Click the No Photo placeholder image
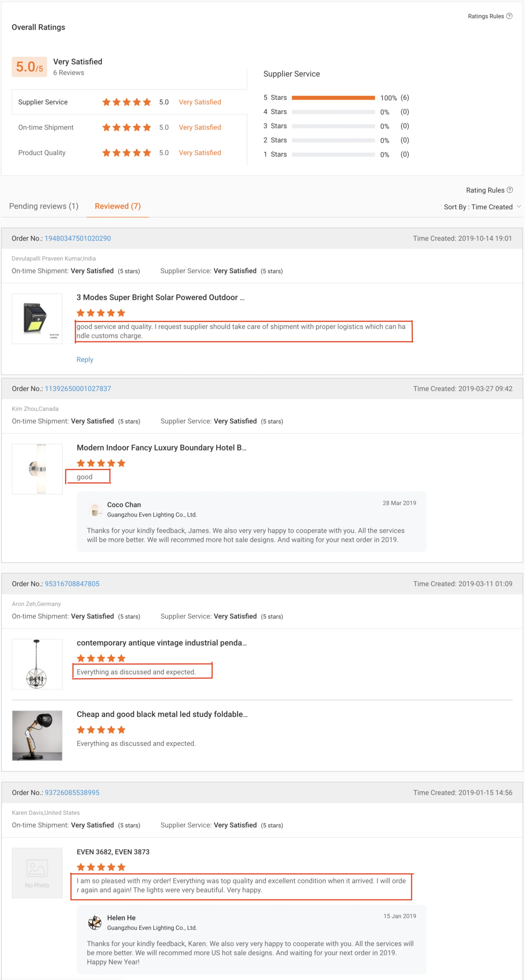 [x=37, y=873]
